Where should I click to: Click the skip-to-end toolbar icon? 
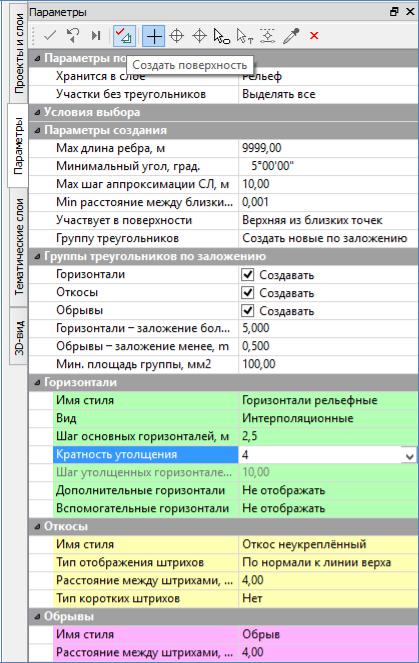(96, 36)
